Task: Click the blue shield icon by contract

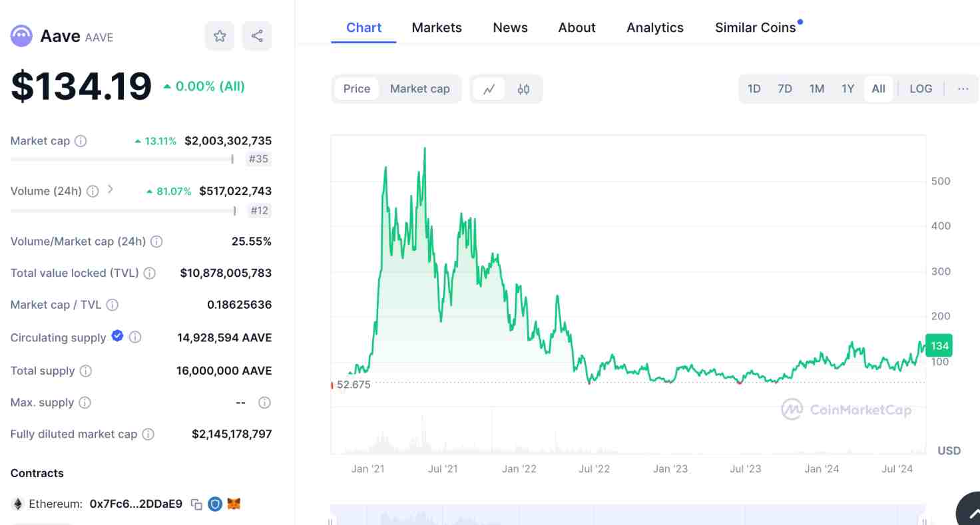Action: click(215, 504)
